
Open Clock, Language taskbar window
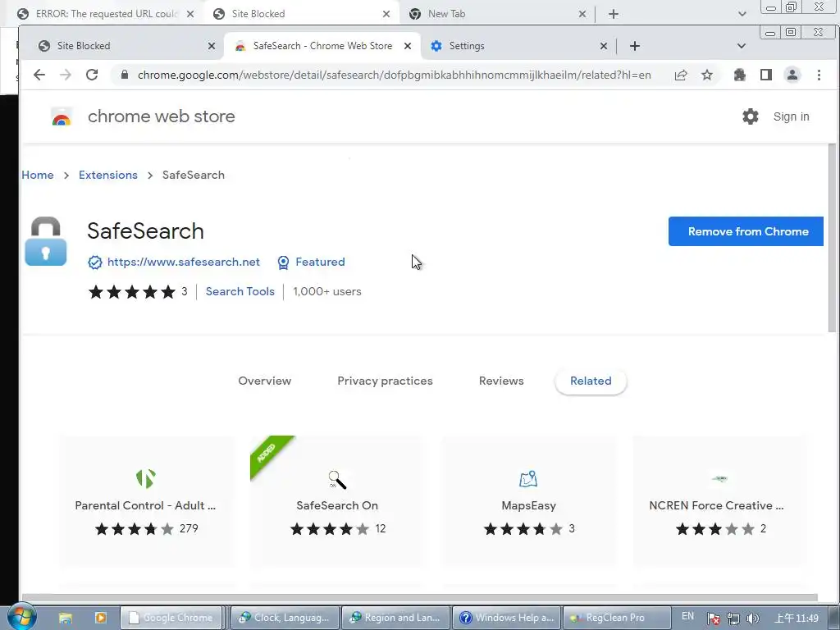285,618
